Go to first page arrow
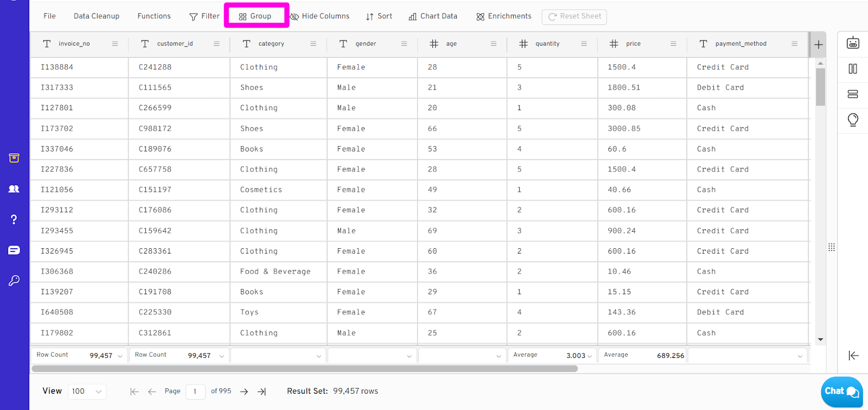 point(134,392)
